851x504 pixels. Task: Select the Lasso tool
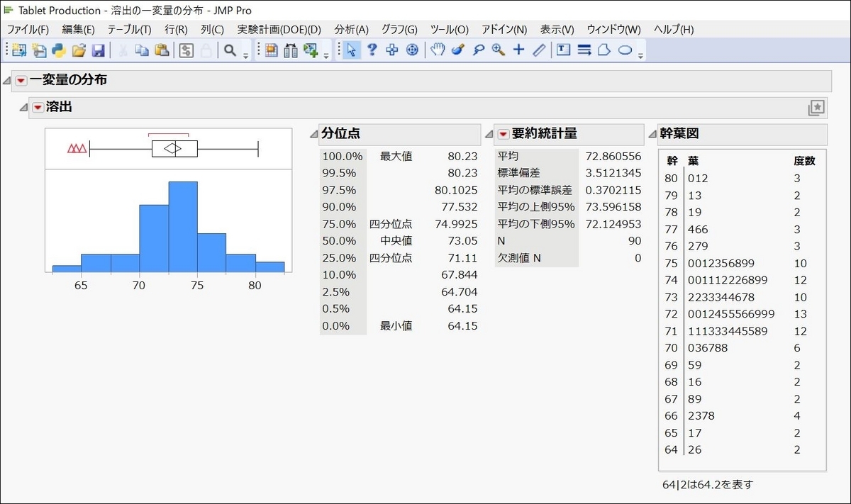[479, 50]
